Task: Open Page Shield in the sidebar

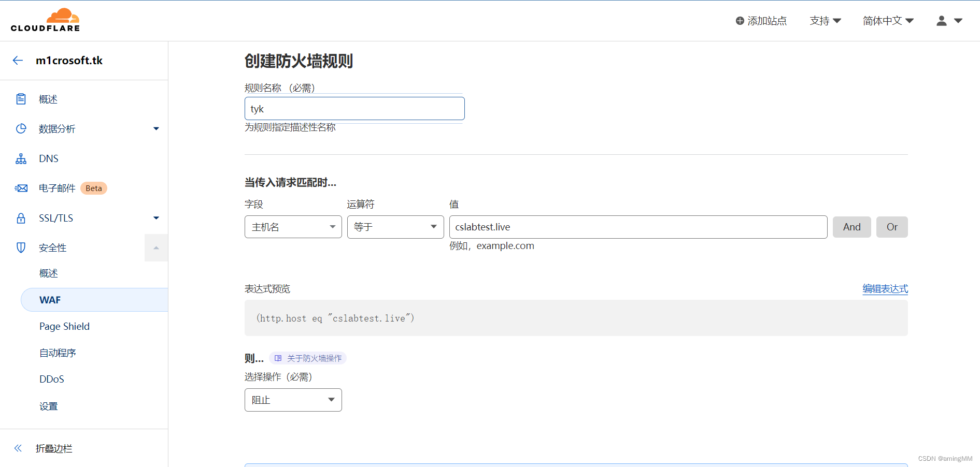Action: coord(64,326)
